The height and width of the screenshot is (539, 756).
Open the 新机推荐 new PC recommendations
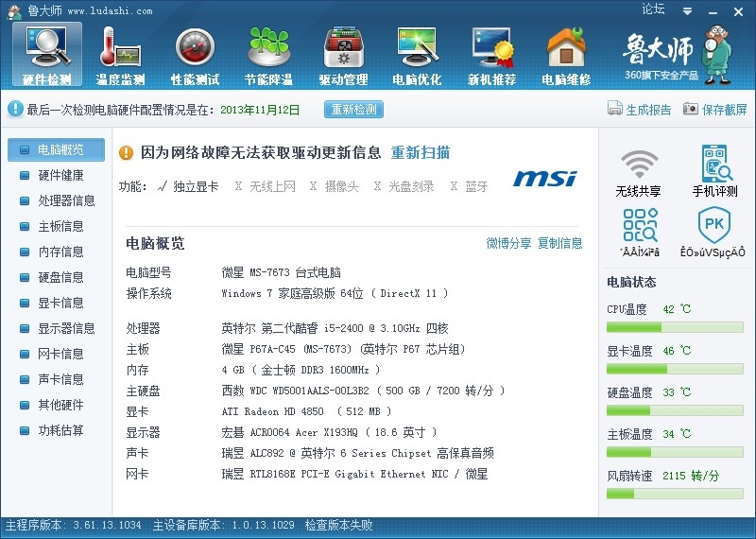tap(491, 55)
